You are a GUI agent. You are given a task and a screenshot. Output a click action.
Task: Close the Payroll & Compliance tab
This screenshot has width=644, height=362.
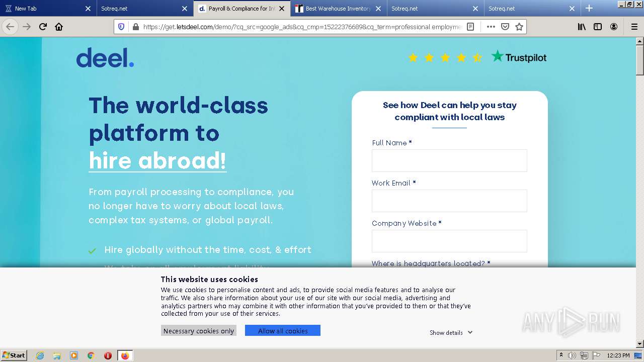click(282, 8)
